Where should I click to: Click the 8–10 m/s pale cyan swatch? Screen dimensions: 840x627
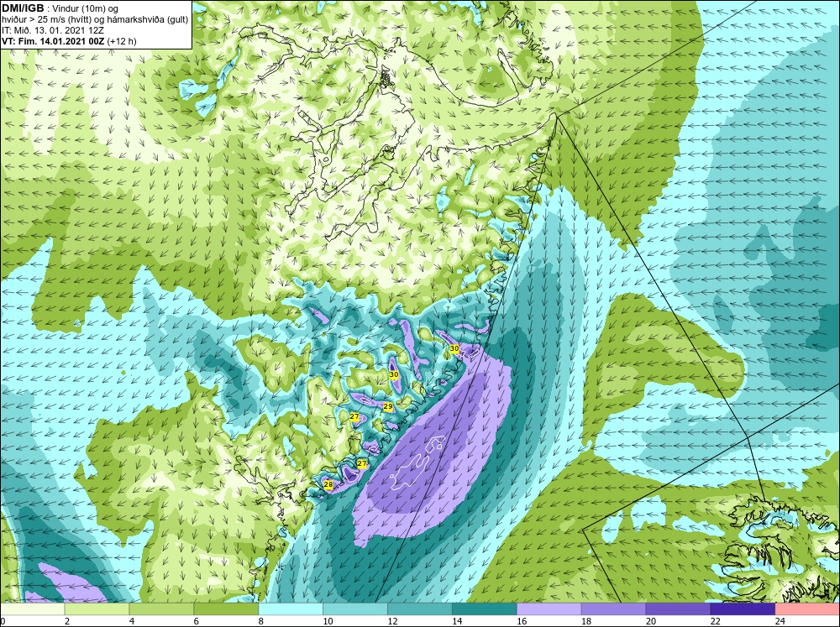click(291, 609)
